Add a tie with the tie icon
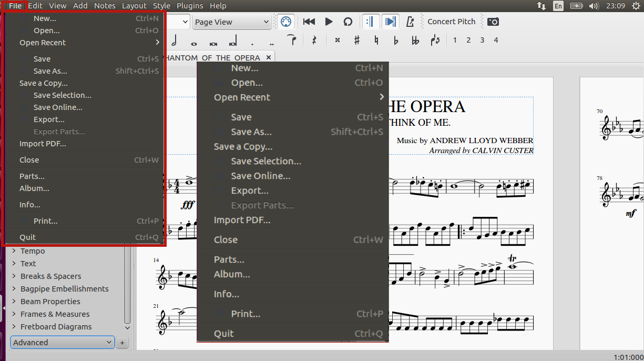The width and height of the screenshot is (644, 361). [x=293, y=41]
